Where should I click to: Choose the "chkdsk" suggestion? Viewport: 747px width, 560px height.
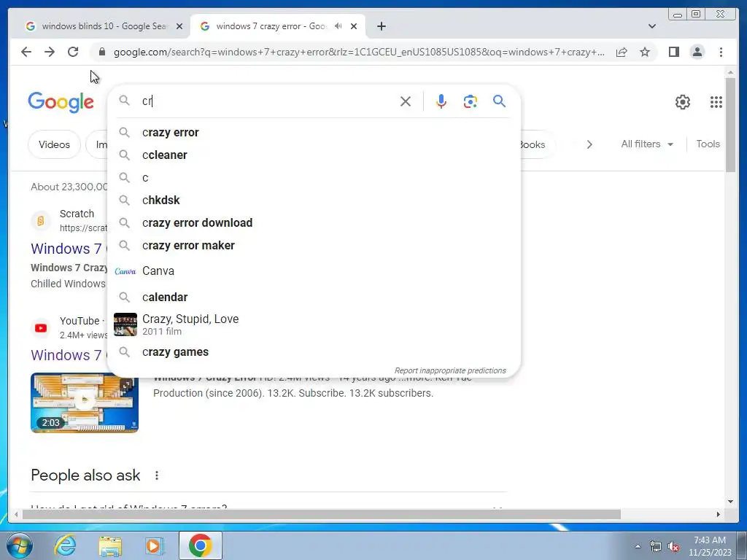[314, 200]
